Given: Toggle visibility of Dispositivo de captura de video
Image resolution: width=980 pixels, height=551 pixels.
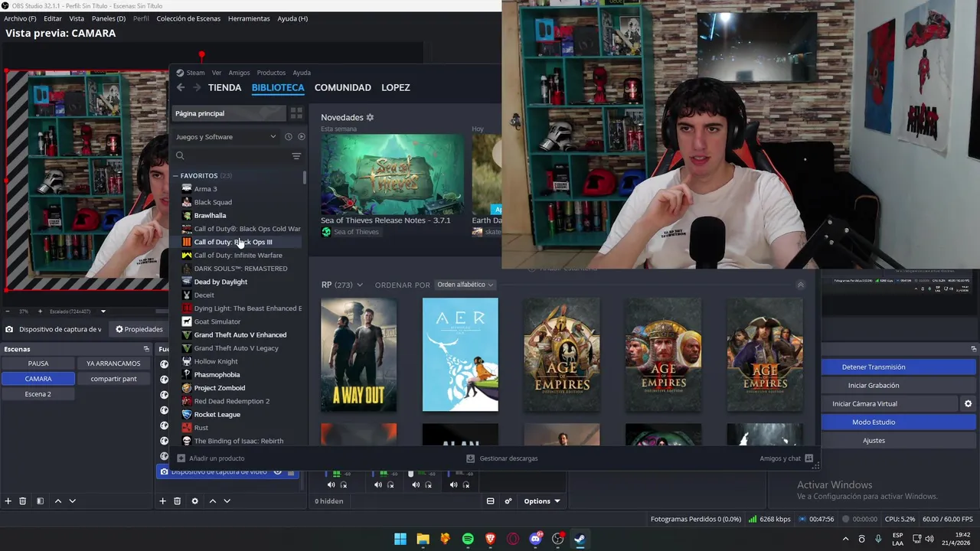Looking at the screenshot, I should pyautogui.click(x=278, y=472).
